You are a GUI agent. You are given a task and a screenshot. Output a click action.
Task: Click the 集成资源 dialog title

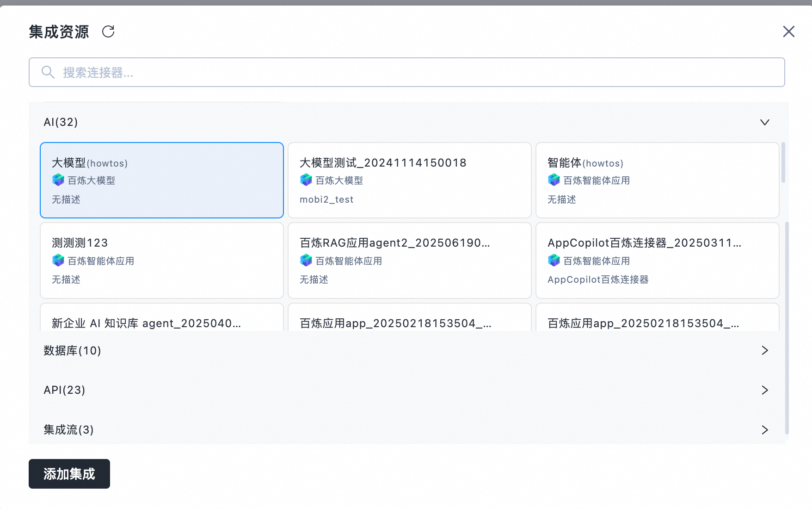click(59, 31)
